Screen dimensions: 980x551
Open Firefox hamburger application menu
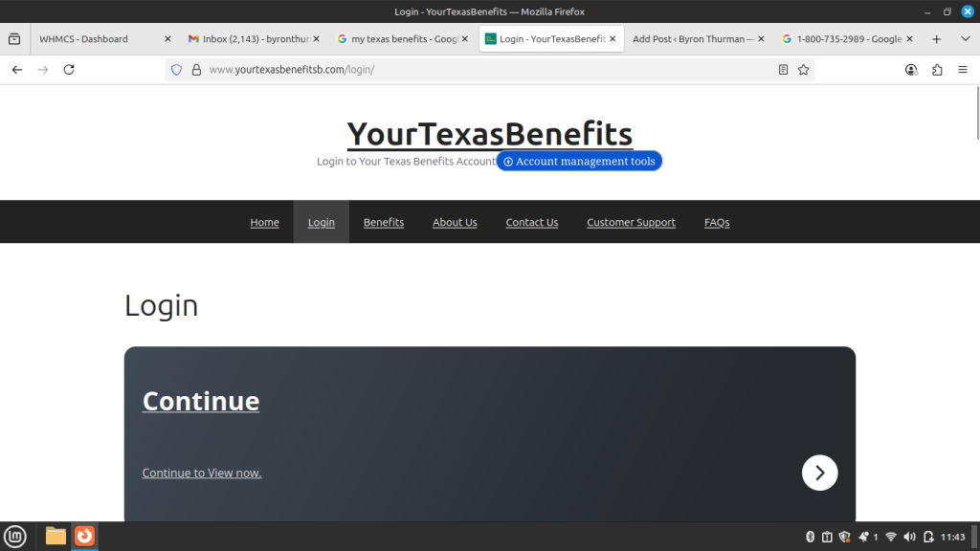click(962, 70)
